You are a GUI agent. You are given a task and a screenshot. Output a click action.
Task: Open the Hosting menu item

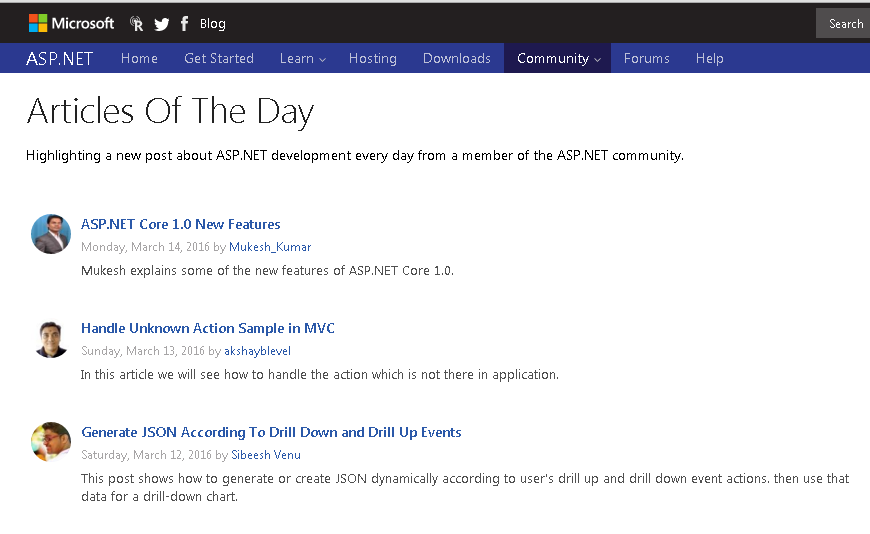[x=372, y=58]
